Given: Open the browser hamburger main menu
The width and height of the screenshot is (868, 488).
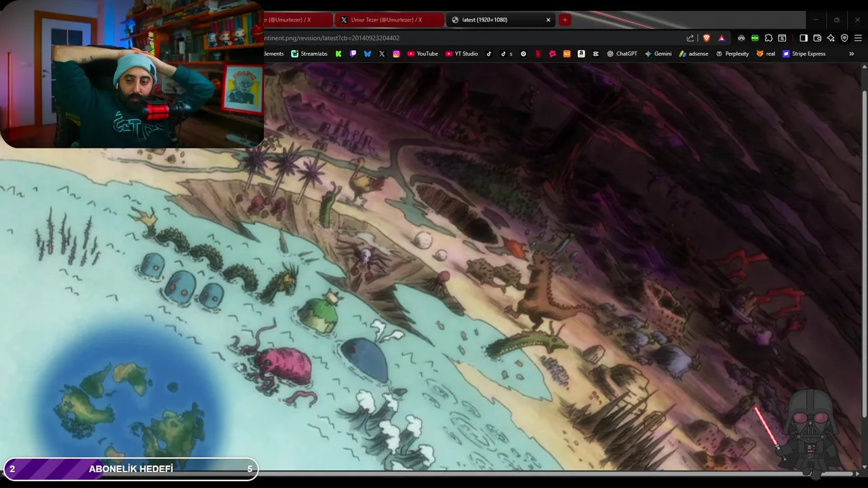Looking at the screenshot, I should [858, 38].
